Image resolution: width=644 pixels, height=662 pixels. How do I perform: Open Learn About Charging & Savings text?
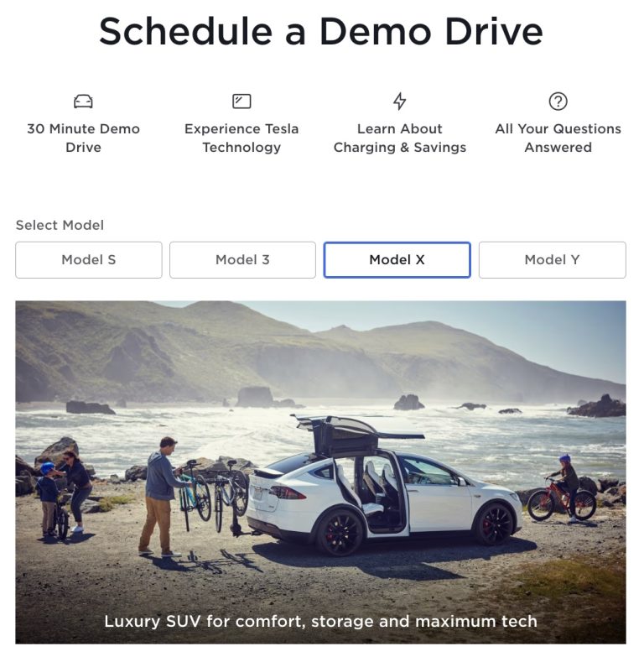(x=400, y=138)
